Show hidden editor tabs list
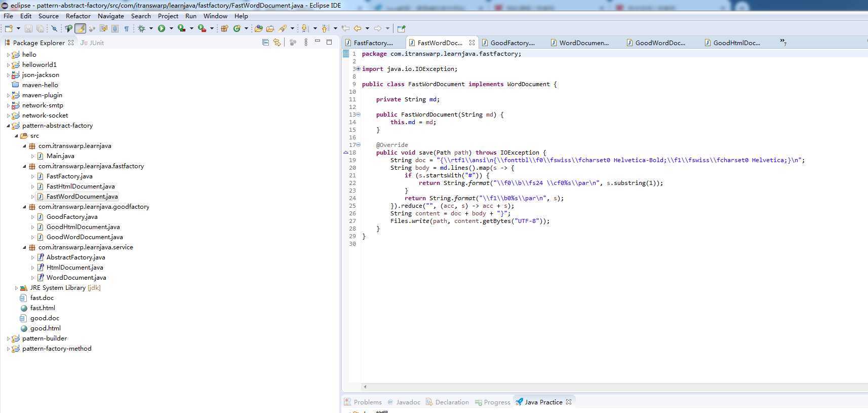This screenshot has height=413, width=868. pos(783,42)
